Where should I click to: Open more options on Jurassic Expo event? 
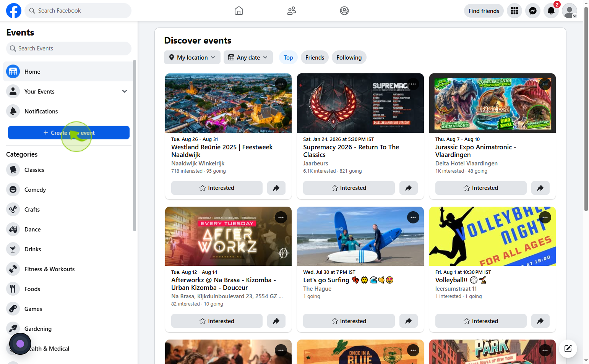545,84
